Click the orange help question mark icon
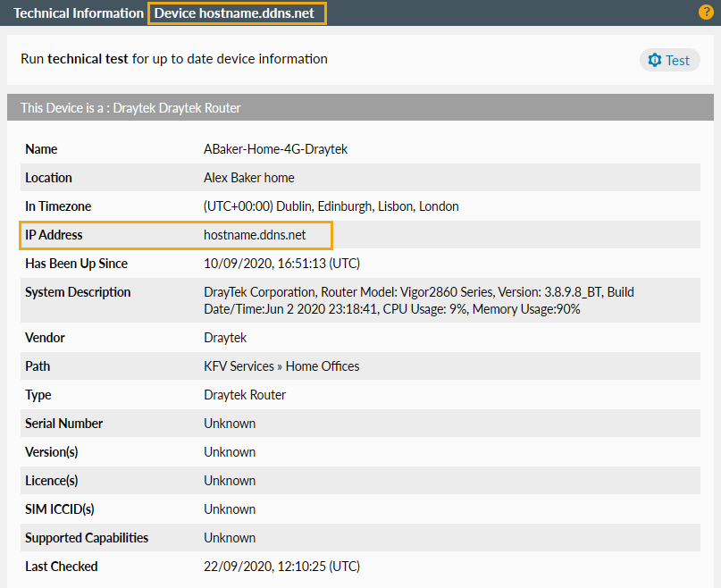Screen dimensions: 721x588 coord(705,13)
